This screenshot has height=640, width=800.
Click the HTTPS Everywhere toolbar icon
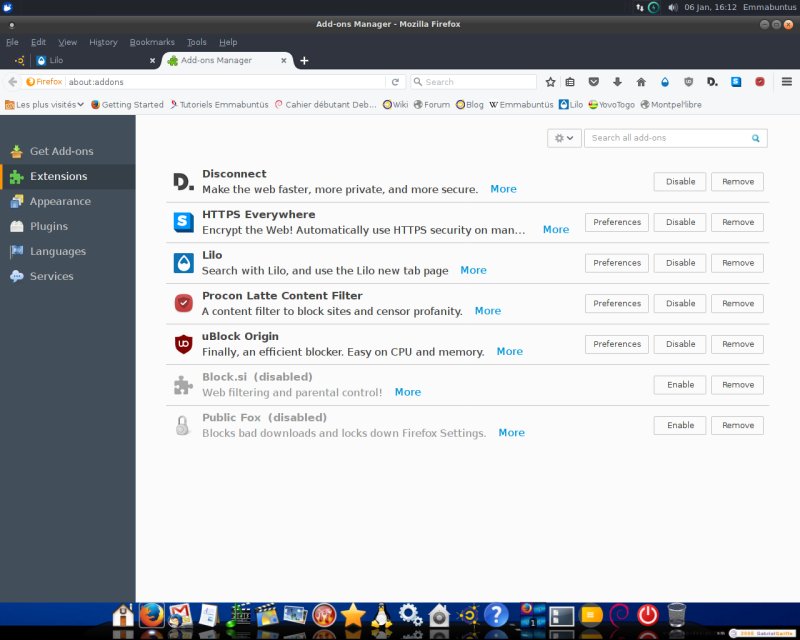(736, 82)
